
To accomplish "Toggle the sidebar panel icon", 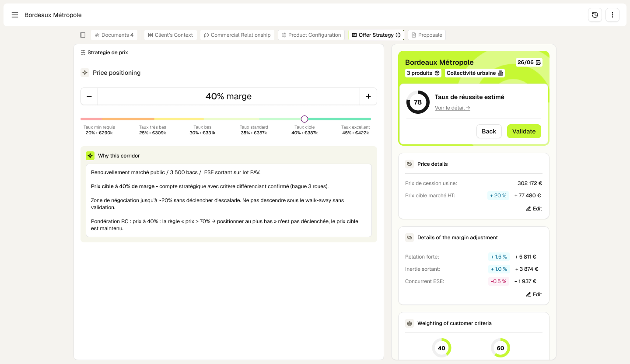I will coord(83,35).
